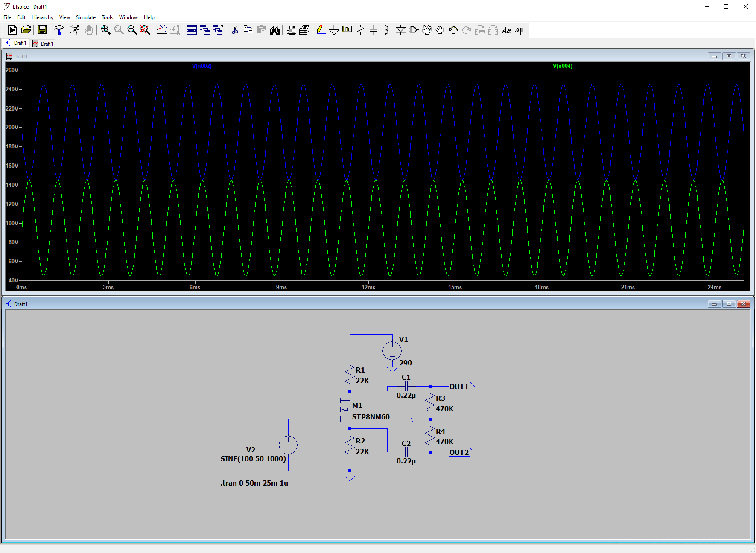
Task: Click the Paste clipboard icon
Action: coord(262,30)
